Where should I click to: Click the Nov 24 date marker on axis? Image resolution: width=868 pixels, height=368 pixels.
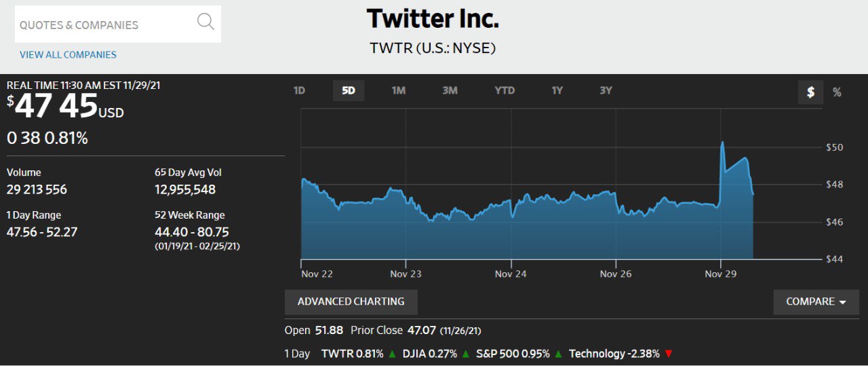pyautogui.click(x=511, y=274)
